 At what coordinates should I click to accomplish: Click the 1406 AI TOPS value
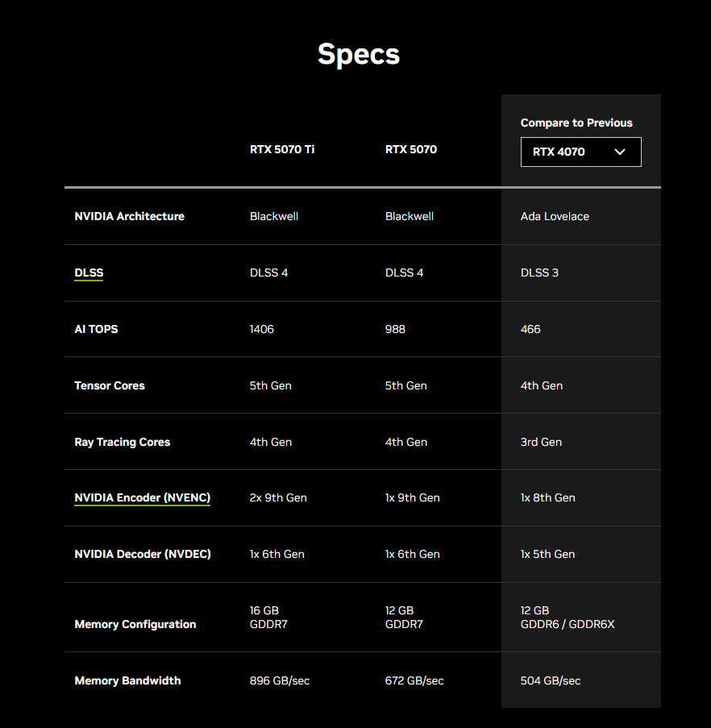pyautogui.click(x=262, y=329)
